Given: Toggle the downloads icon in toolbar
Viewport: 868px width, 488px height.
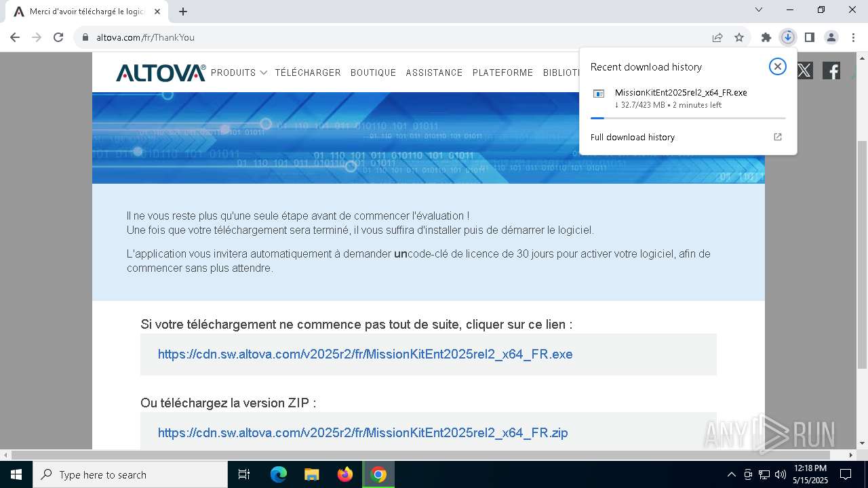Looking at the screenshot, I should [x=788, y=37].
